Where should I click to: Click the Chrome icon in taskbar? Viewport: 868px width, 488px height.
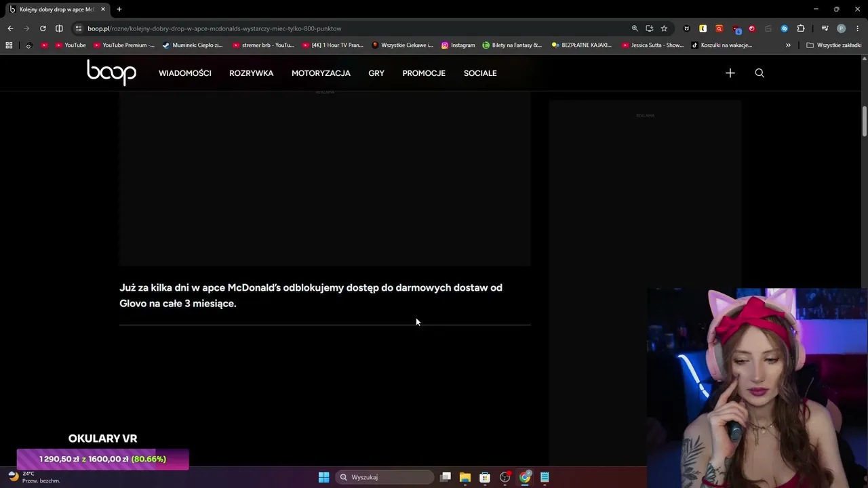(x=525, y=477)
